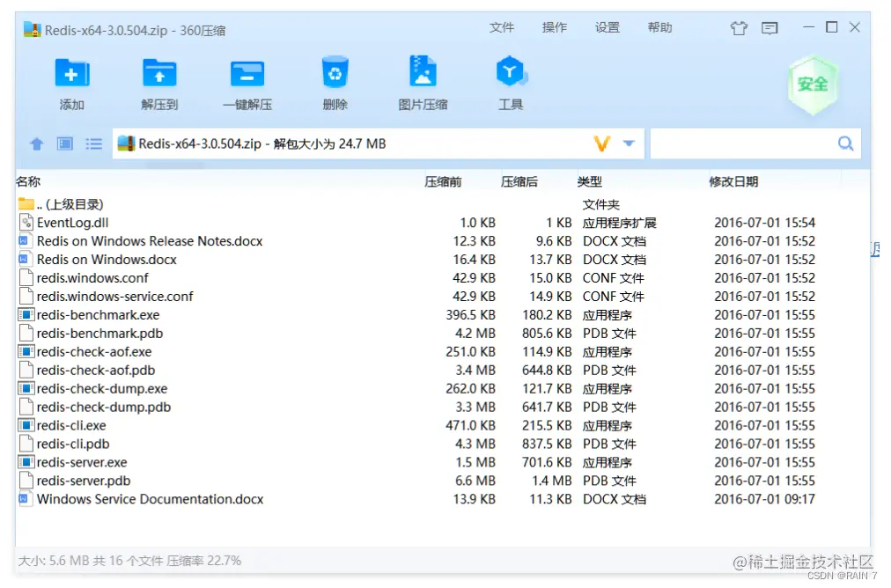Viewport: 891px width, 588px height.
Task: Open the feedback message icon in title bar
Action: click(x=769, y=28)
